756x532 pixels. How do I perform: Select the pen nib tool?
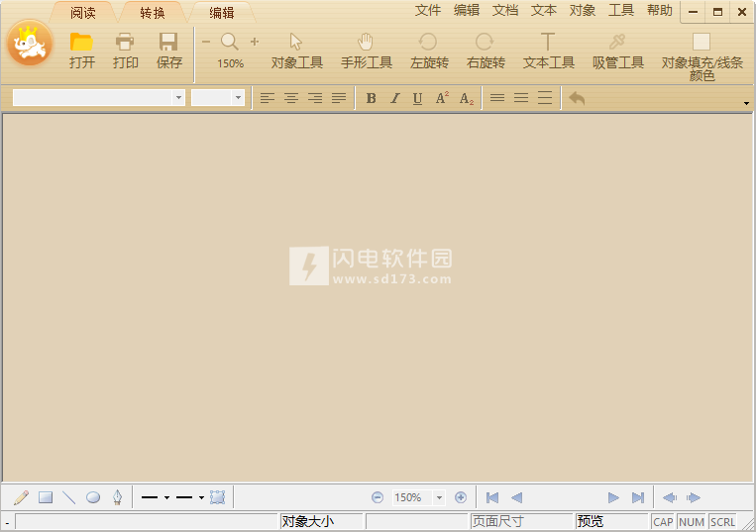[x=117, y=497]
